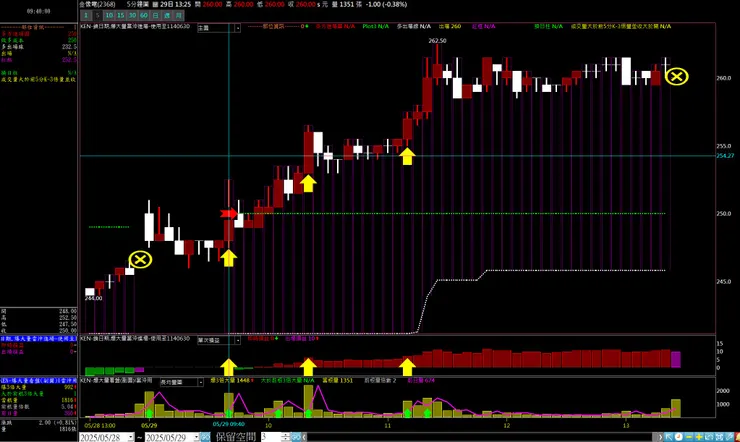
Task: Click the 前根量倍數 2 label
Action: pos(380,380)
